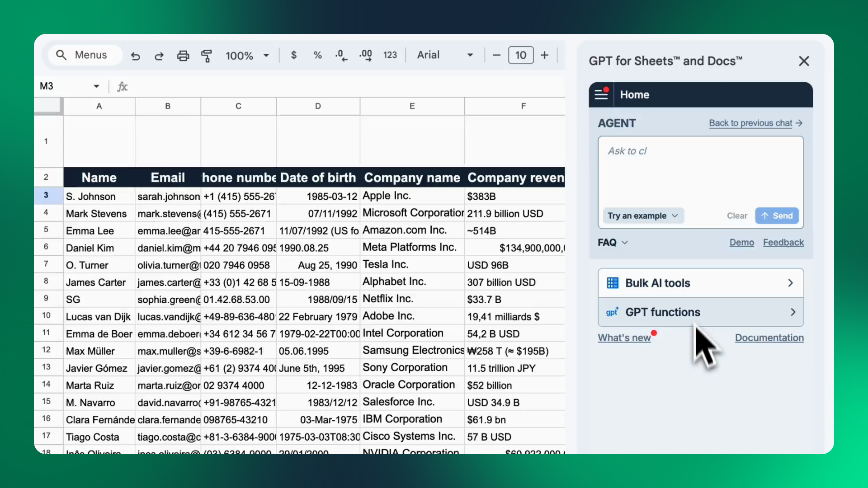Click the Ask agent text input field
The height and width of the screenshot is (488, 868).
(x=700, y=172)
